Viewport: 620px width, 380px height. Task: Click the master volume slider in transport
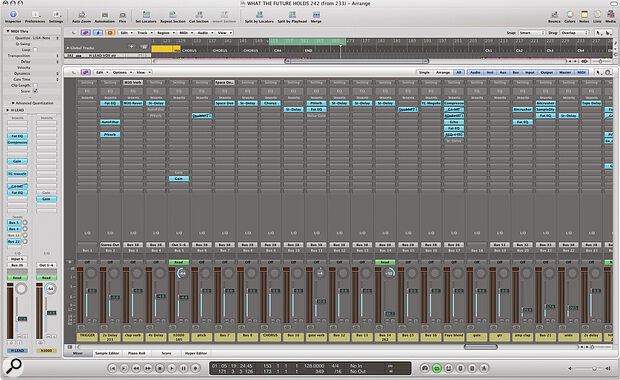coord(589,369)
